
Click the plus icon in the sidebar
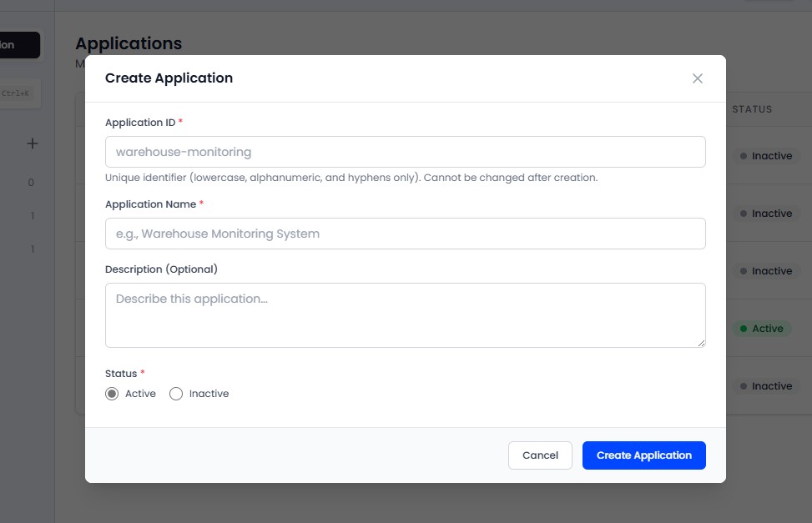tap(32, 143)
